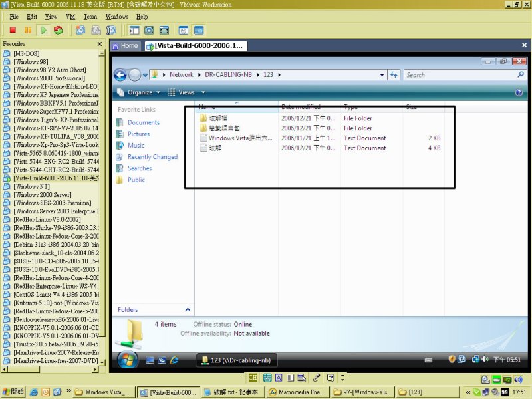Click Show Desktop in Vista Quick Launch
The image size is (532, 399).
150,360
